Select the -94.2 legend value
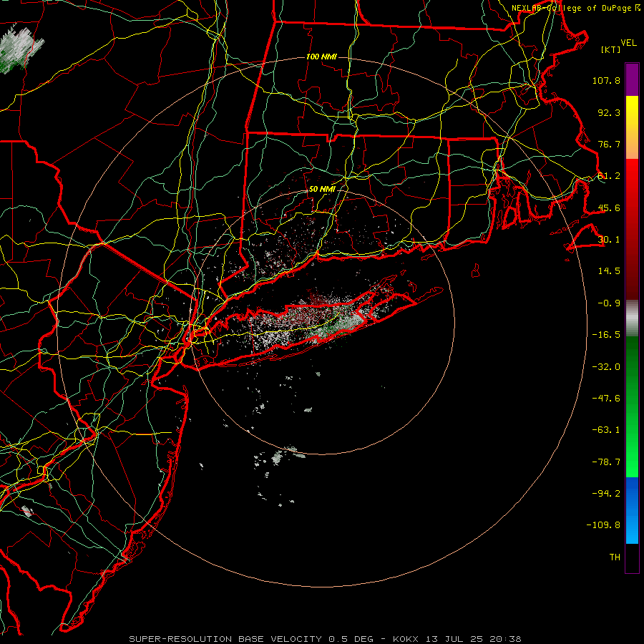The height and width of the screenshot is (644, 644). [x=606, y=494]
